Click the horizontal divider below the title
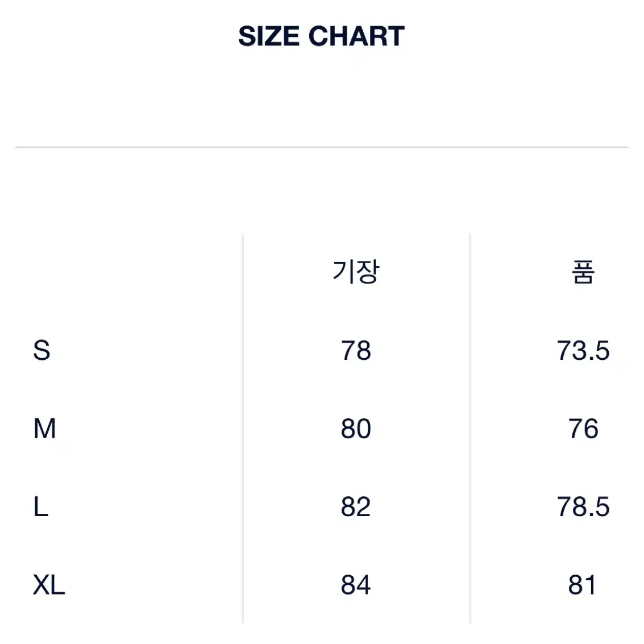 point(322,147)
